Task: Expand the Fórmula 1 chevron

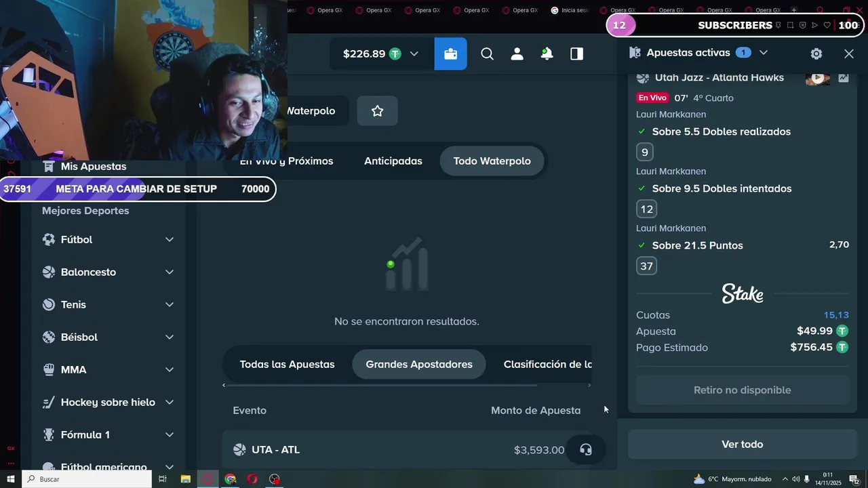Action: [x=170, y=434]
